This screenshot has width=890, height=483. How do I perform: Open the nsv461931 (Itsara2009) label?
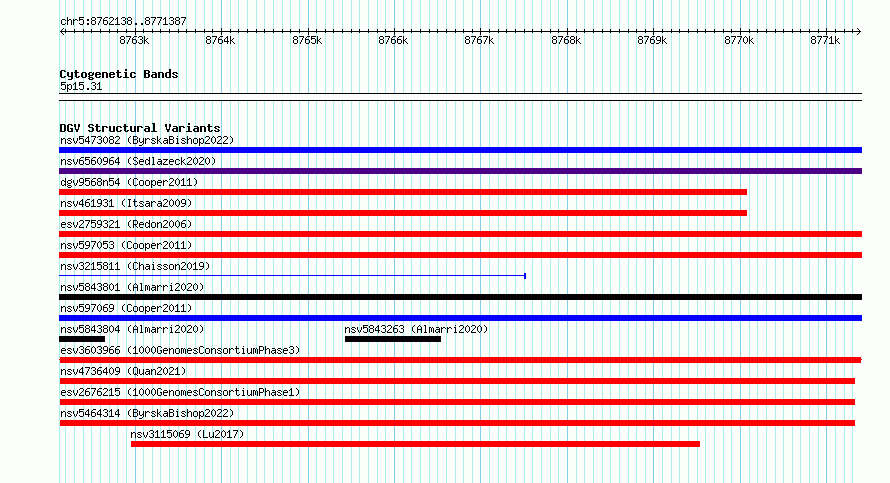coord(126,203)
